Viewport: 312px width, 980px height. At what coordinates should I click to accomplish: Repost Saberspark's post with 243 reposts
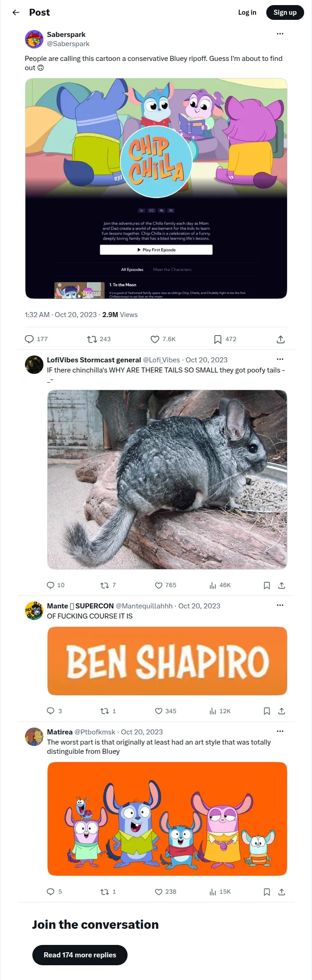click(x=99, y=339)
